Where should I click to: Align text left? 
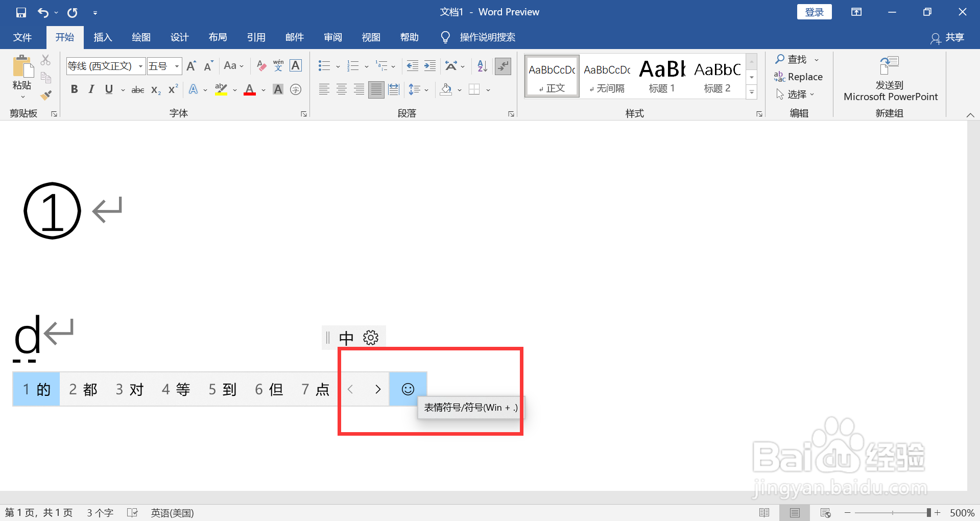[x=324, y=90]
